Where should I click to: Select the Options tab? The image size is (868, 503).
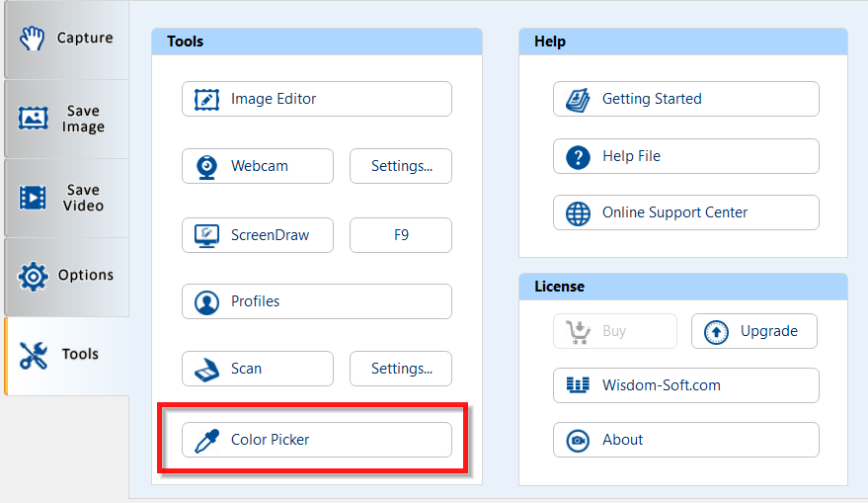pos(65,276)
